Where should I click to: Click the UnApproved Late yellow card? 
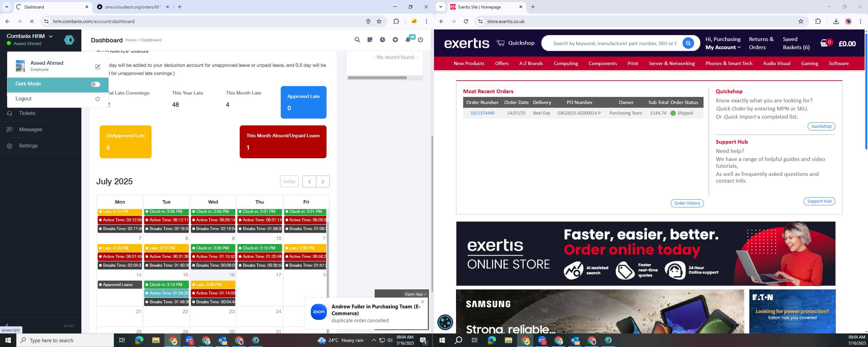click(125, 142)
